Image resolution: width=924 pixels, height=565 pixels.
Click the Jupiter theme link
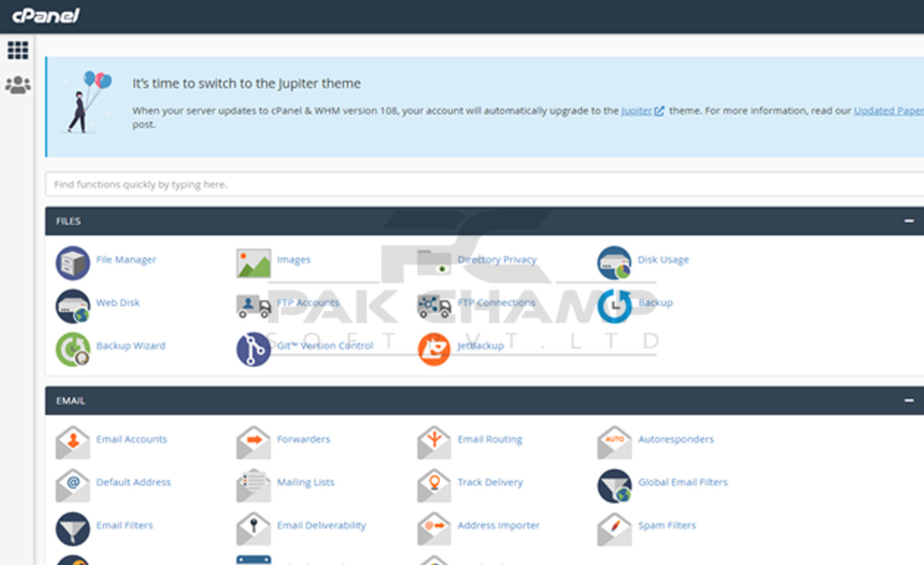click(642, 111)
